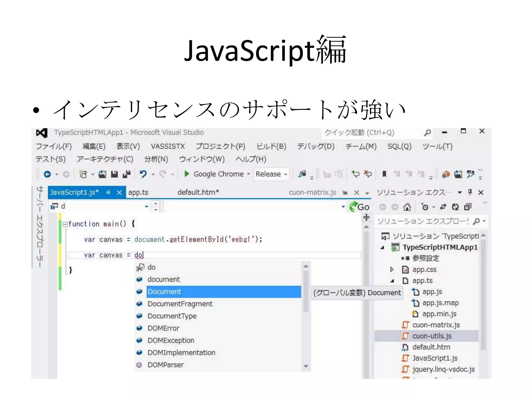The width and height of the screenshot is (532, 399).
Task: Close the JavaScript1.js tab
Action: 119,192
